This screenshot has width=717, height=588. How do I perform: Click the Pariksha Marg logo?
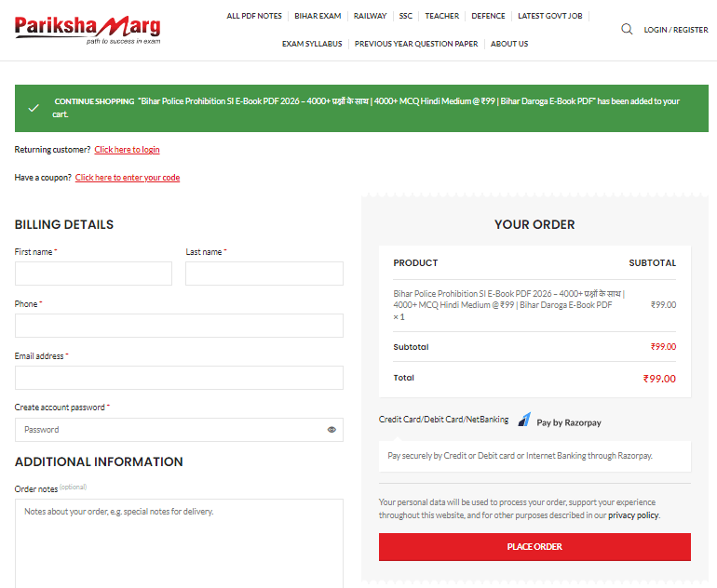(87, 29)
